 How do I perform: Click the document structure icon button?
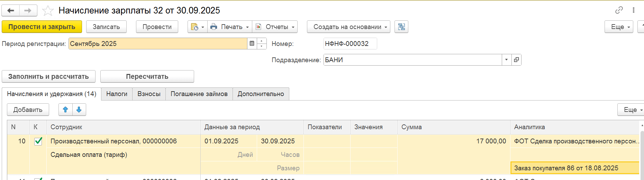pos(401,27)
